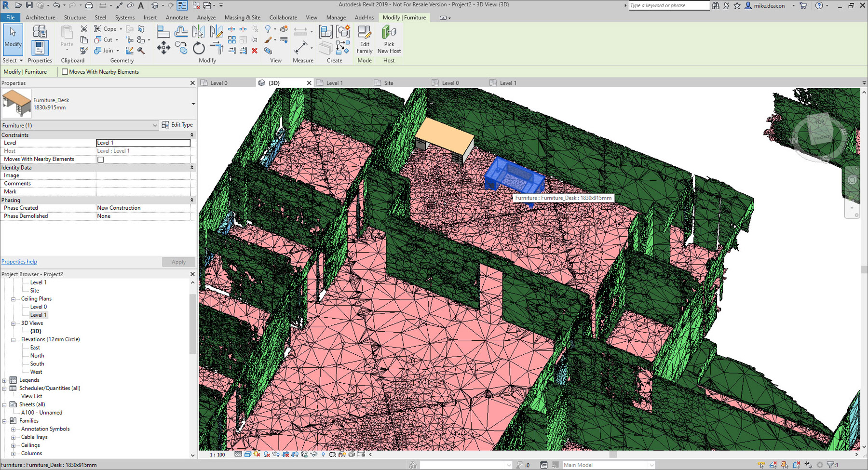Click Measure Between Two References tool
868x470 pixels.
coord(301,47)
